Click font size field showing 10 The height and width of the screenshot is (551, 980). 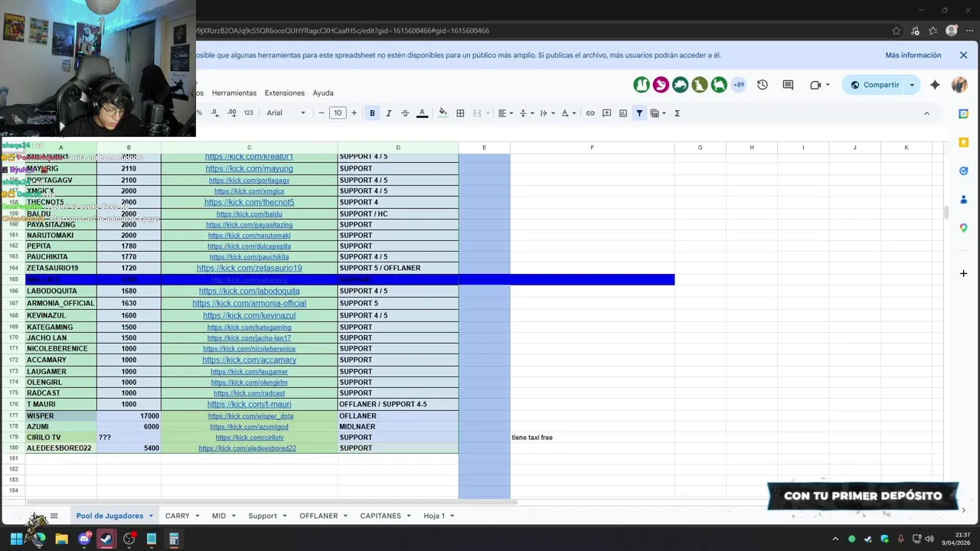[338, 113]
